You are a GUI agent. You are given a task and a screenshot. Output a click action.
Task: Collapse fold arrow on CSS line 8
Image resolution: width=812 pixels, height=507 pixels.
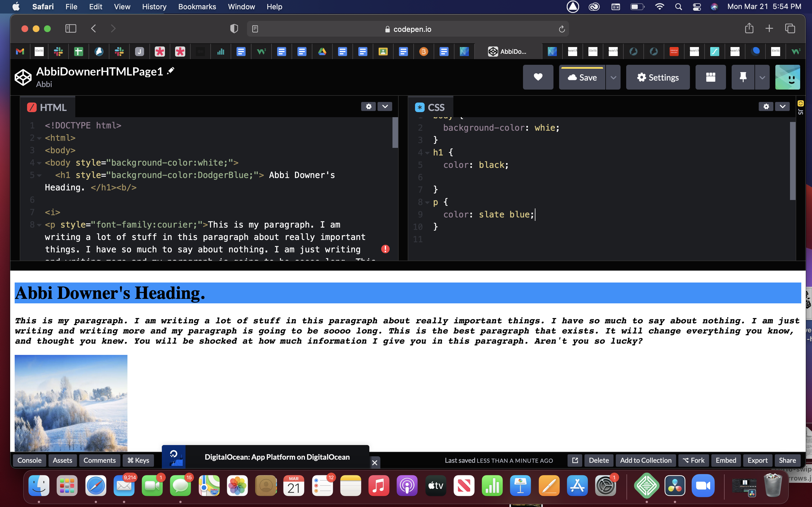(x=427, y=203)
